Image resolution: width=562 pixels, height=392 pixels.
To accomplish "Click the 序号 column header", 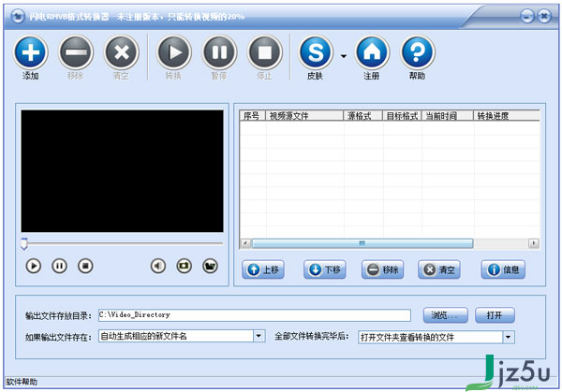I will point(253,116).
